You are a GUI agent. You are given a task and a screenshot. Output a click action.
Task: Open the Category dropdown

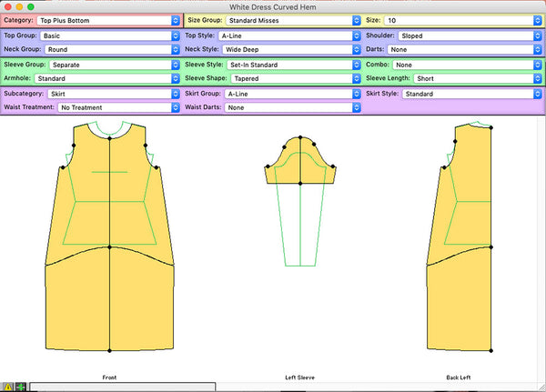point(108,21)
